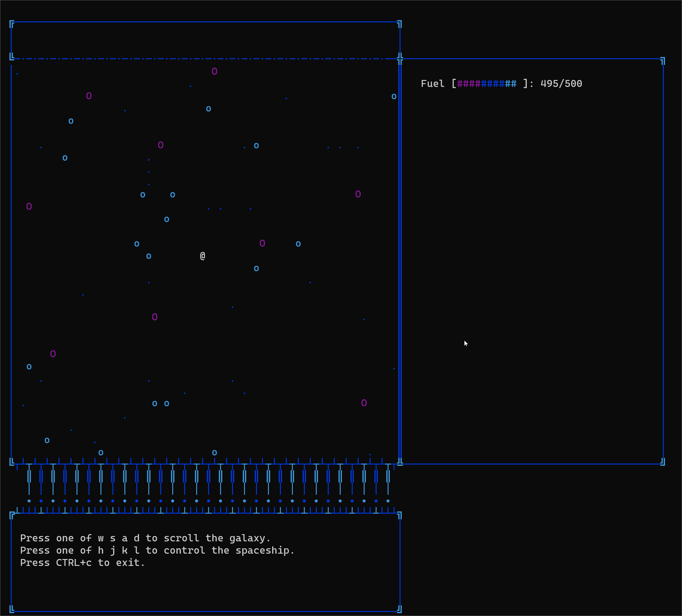Click the large purple planet near top center
Screen dimensions: 682x616
214,71
